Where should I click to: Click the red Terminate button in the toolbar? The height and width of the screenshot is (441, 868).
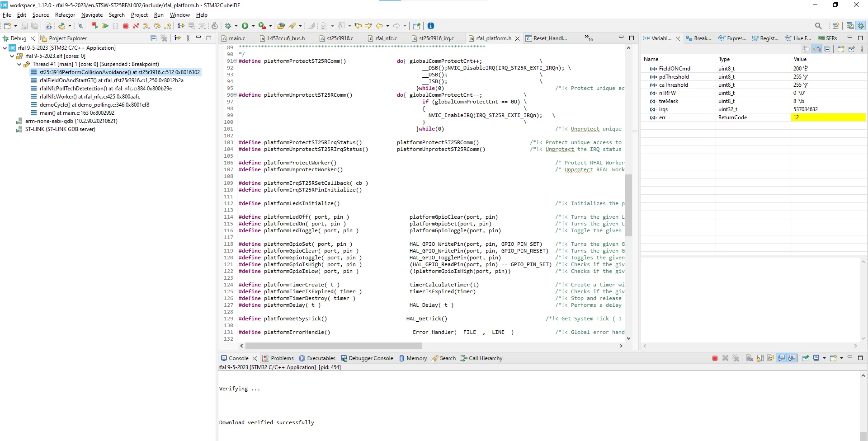(126, 26)
